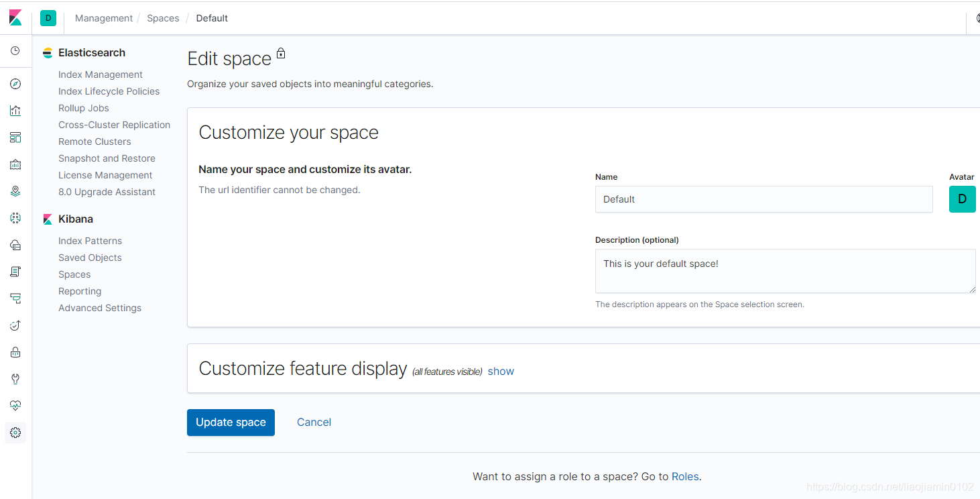This screenshot has height=499, width=980.
Task: Open the Logs icon in sidebar
Action: [15, 272]
